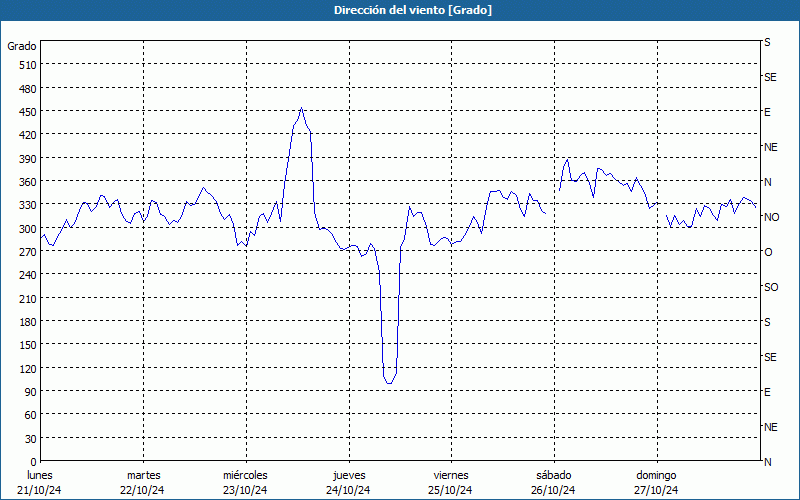The image size is (800, 500).
Task: Click the 'miércoles' day label
Action: 245,475
